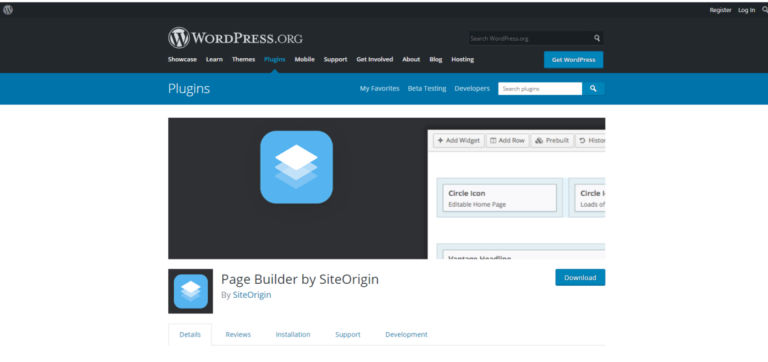The image size is (768, 362).
Task: Switch to the Reviews tab
Action: pyautogui.click(x=238, y=335)
